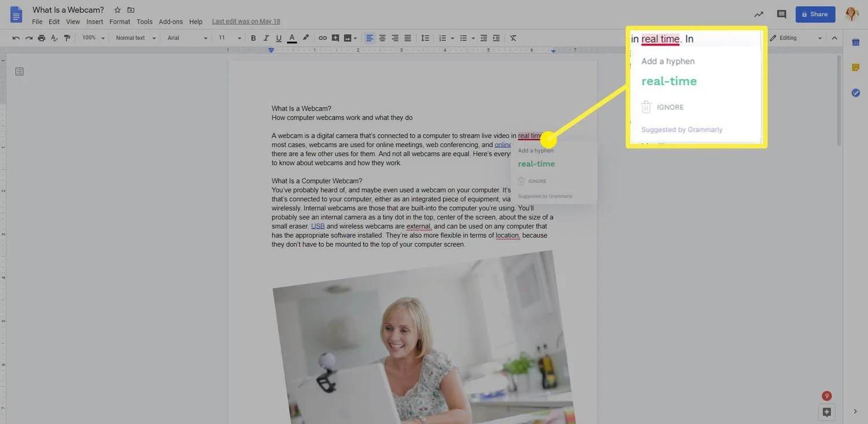Select the highlight color tool
Viewport: 868px width, 424px height.
tap(306, 37)
